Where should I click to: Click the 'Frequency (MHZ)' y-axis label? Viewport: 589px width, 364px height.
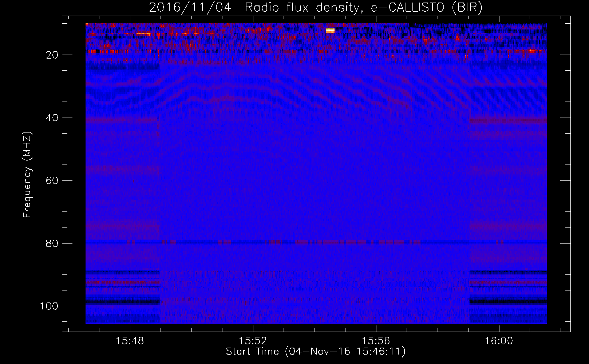point(27,174)
